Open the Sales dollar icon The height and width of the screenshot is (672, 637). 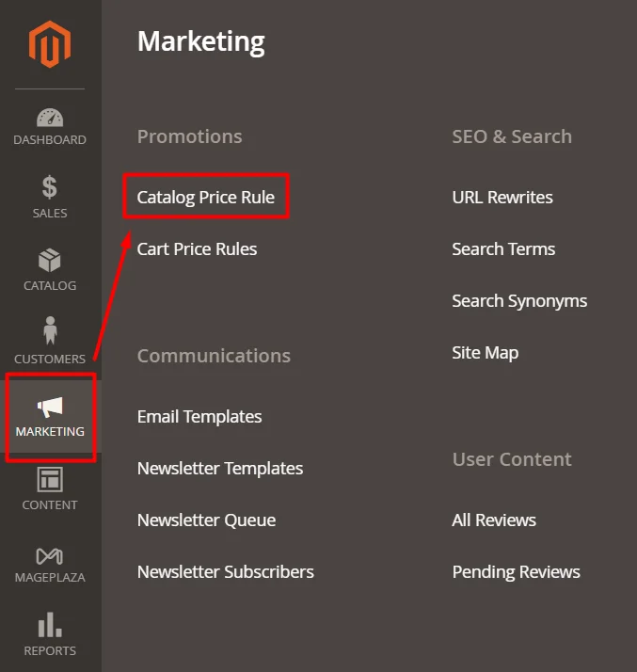tap(50, 187)
